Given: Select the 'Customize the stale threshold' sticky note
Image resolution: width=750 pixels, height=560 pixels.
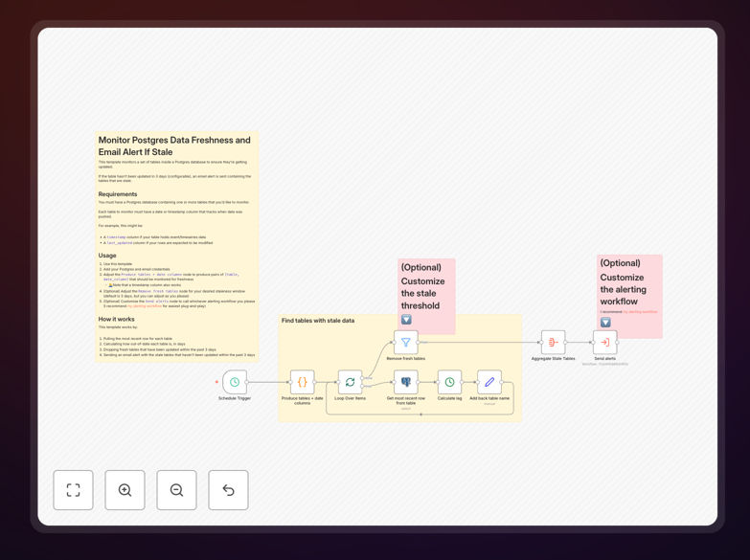Looking at the screenshot, I should point(426,296).
